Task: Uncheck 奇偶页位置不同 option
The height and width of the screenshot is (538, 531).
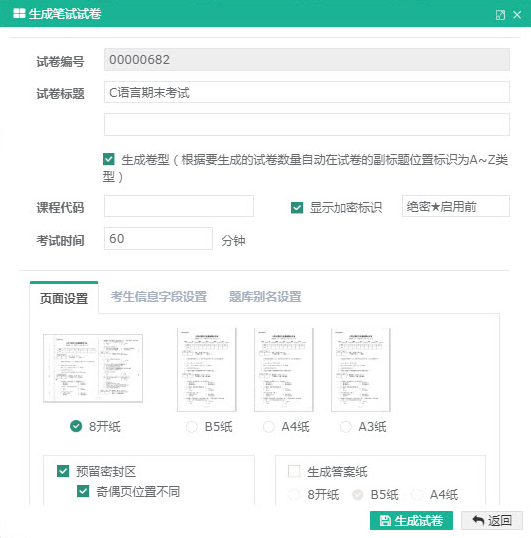Action: pyautogui.click(x=83, y=491)
